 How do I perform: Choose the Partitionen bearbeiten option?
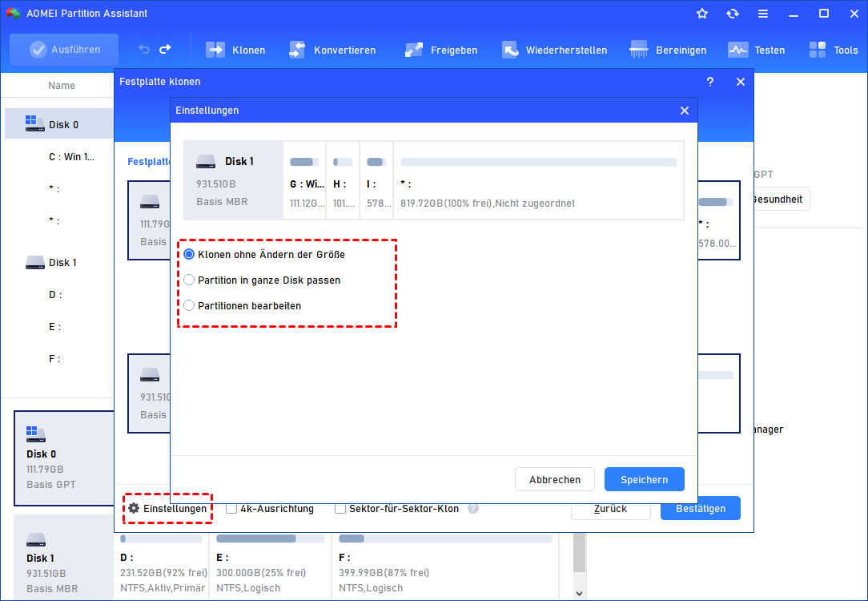(x=190, y=305)
